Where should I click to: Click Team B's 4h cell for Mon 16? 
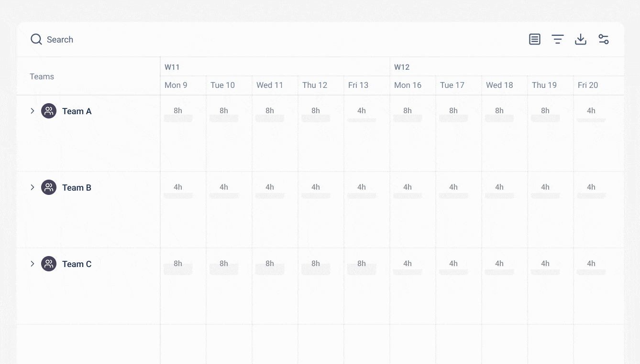pos(408,191)
